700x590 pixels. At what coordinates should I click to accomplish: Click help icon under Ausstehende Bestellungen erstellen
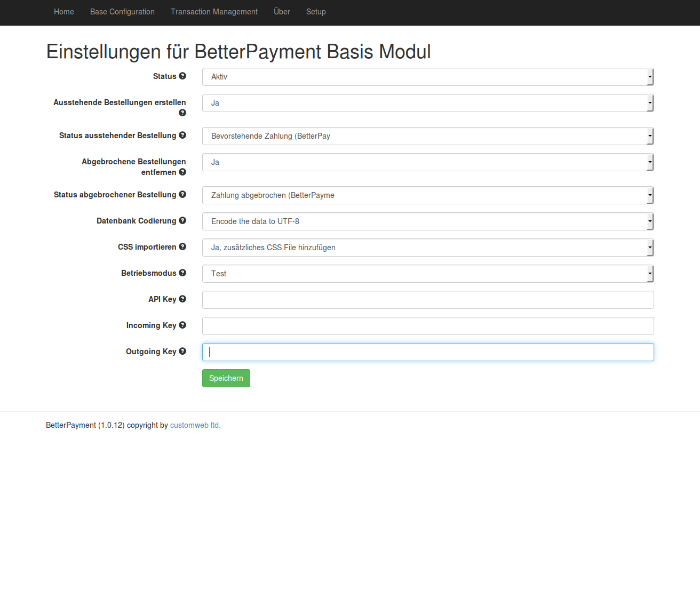tap(182, 113)
